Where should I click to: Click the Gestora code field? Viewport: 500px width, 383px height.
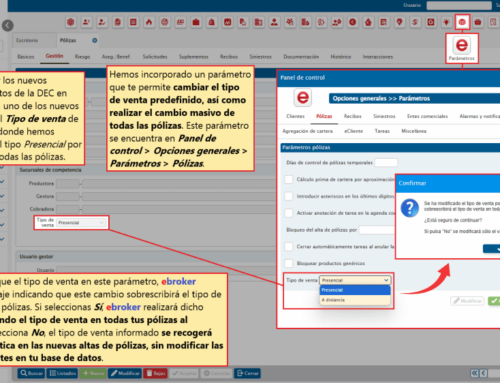point(68,196)
